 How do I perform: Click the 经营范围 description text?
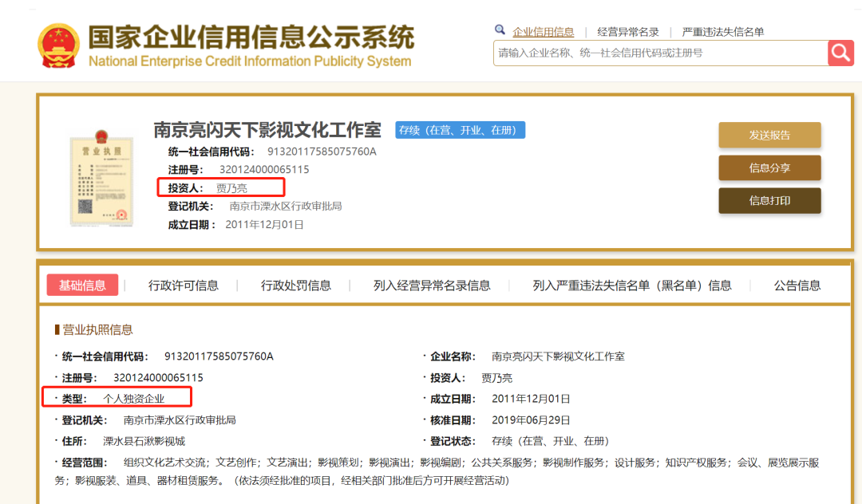(x=437, y=471)
